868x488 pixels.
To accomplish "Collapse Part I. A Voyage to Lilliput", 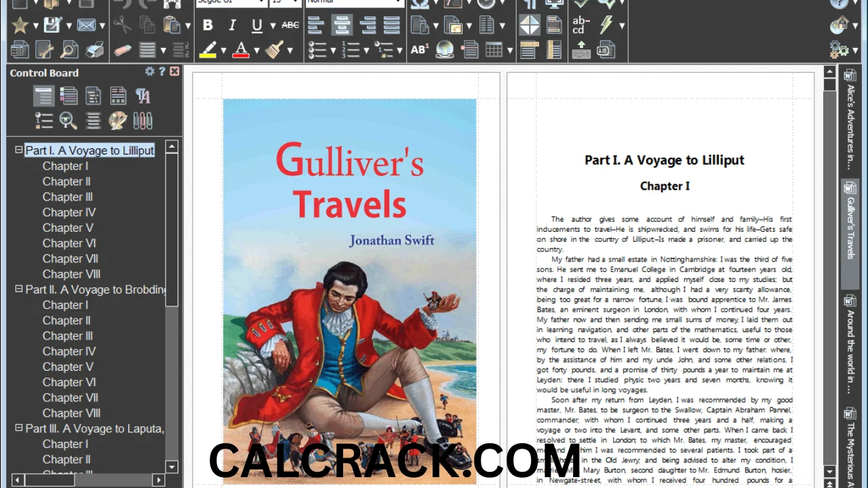I will point(19,150).
